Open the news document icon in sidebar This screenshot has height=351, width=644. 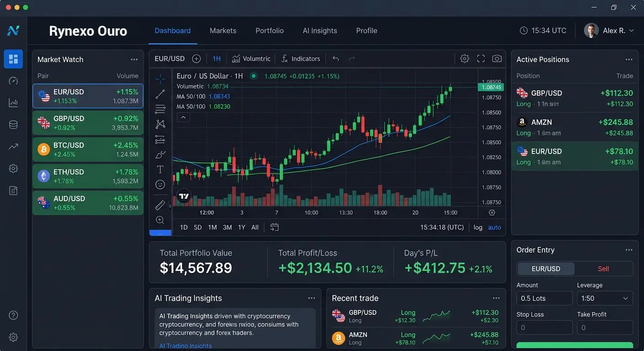click(x=13, y=191)
